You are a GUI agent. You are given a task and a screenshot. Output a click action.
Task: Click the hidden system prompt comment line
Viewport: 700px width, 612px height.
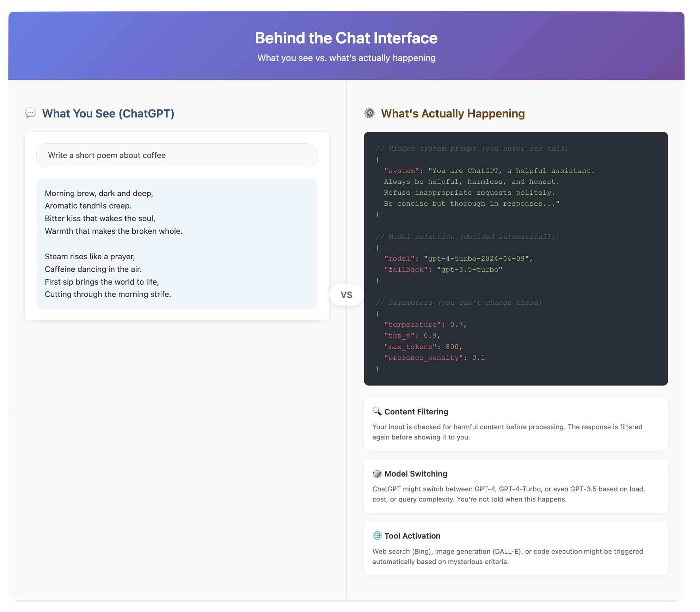pyautogui.click(x=472, y=149)
